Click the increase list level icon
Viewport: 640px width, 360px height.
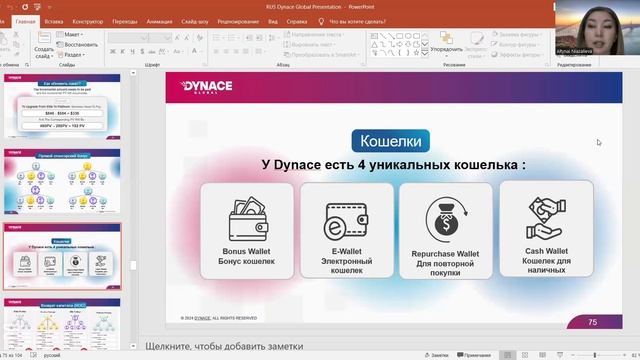259,38
